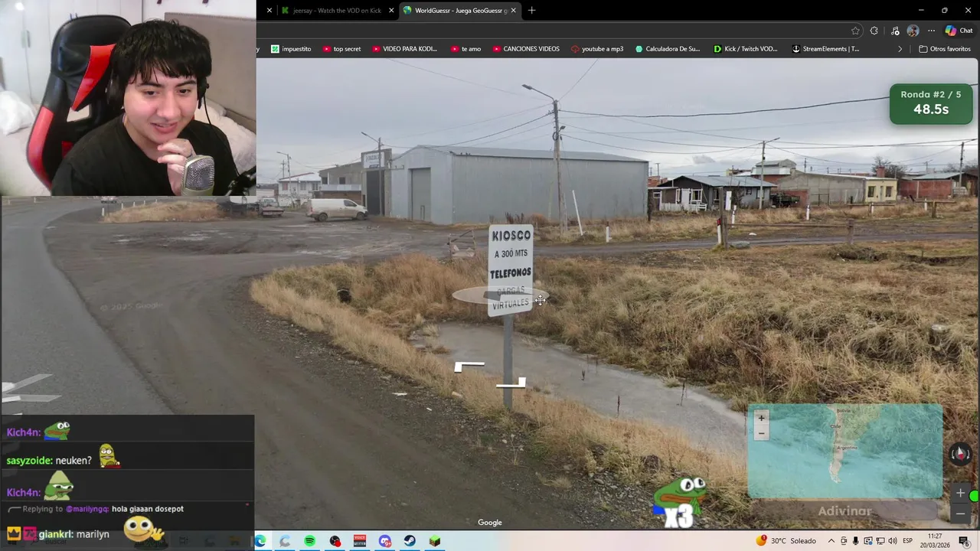The height and width of the screenshot is (551, 980).
Task: Click the Street View forward navigation arrow
Action: pyautogui.click(x=469, y=367)
